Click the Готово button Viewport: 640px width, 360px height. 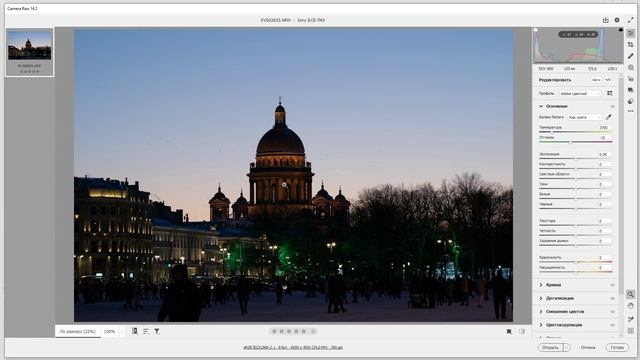click(x=617, y=348)
